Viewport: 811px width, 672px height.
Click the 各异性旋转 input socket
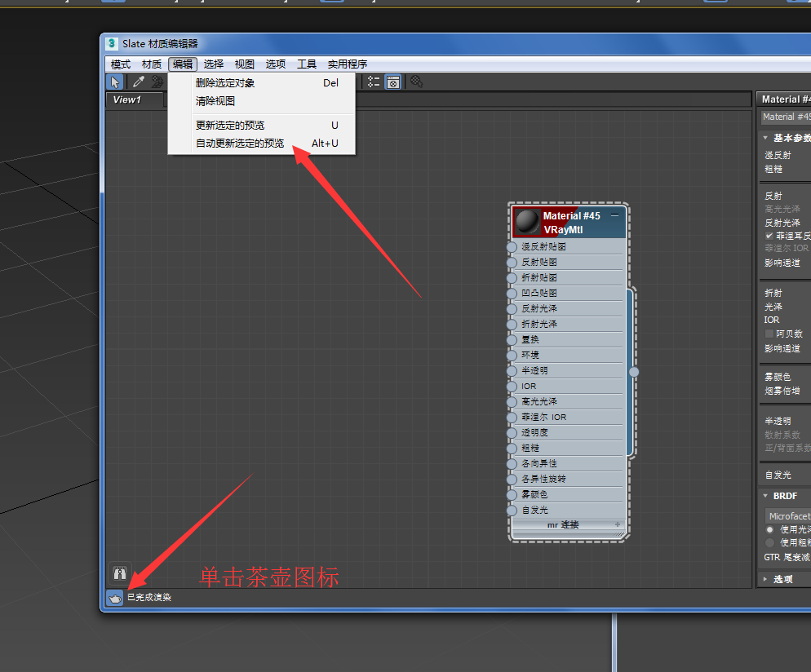point(512,480)
